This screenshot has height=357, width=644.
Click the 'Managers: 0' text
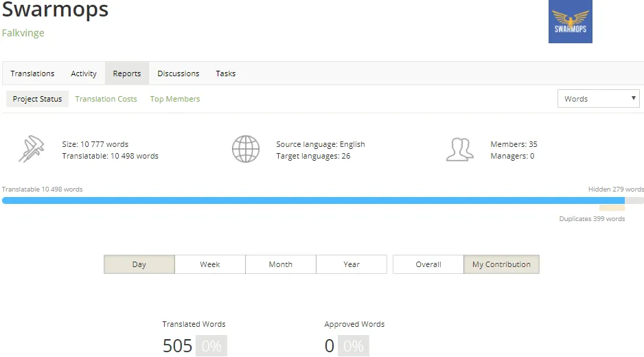pyautogui.click(x=512, y=156)
